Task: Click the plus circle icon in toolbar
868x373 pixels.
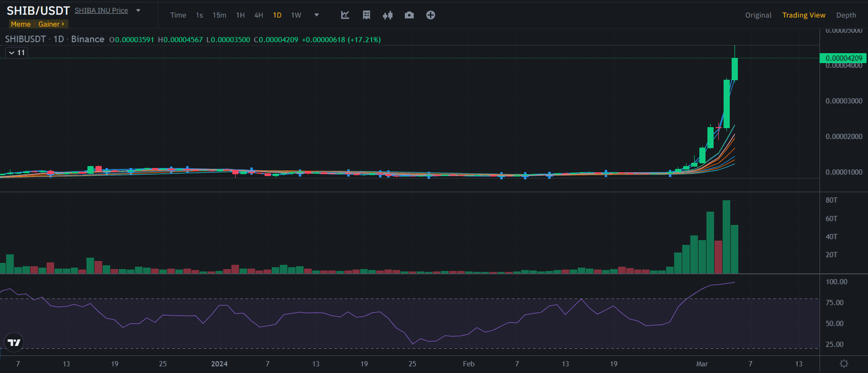Action: click(x=430, y=15)
